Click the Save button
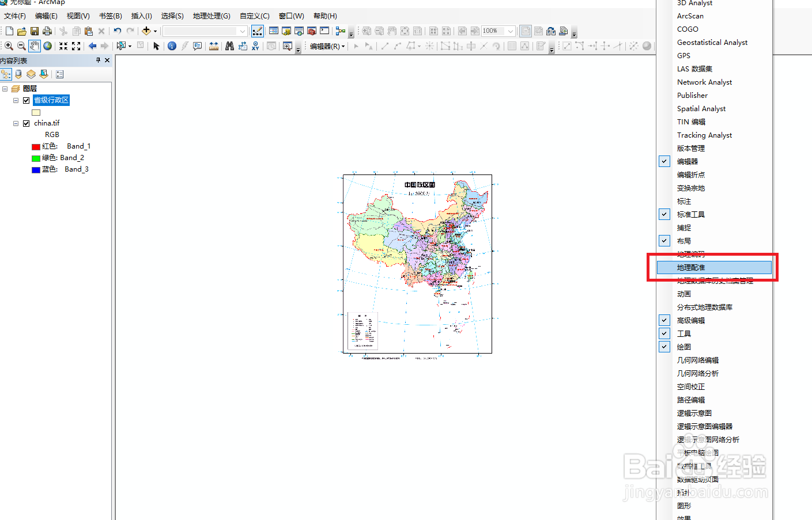Screen dimensions: 812x520 33,31
